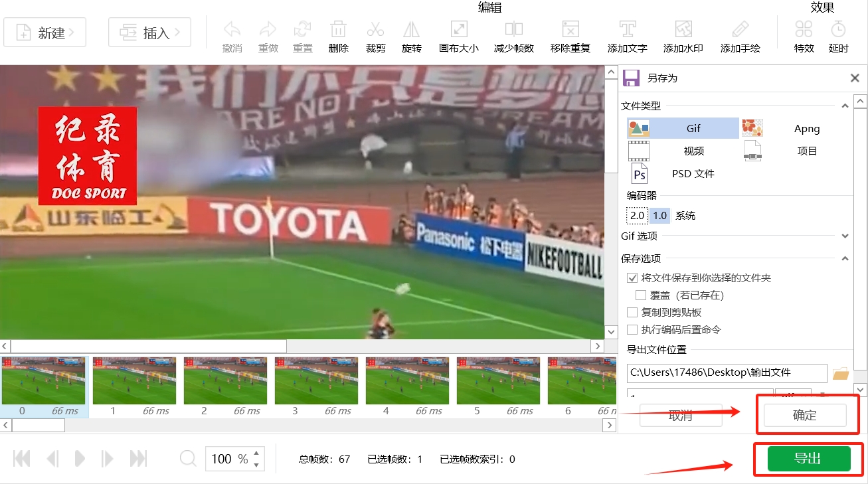This screenshot has width=868, height=484.
Task: Close the 另存为 save-as panel
Action: (855, 78)
